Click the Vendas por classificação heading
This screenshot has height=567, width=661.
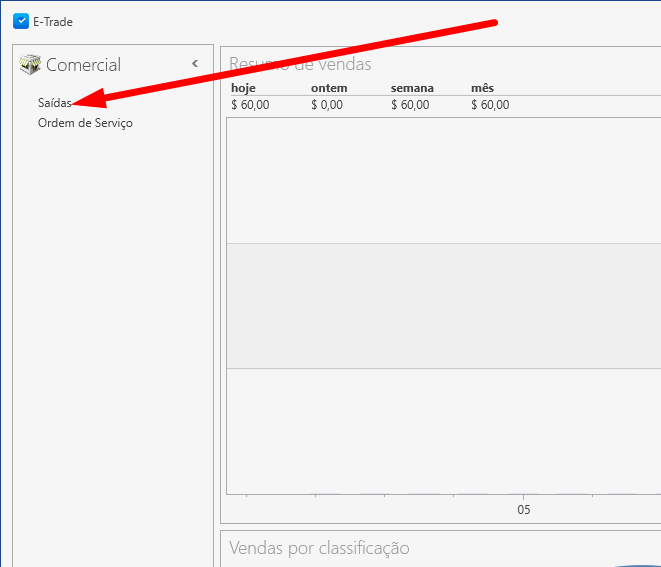pos(319,548)
